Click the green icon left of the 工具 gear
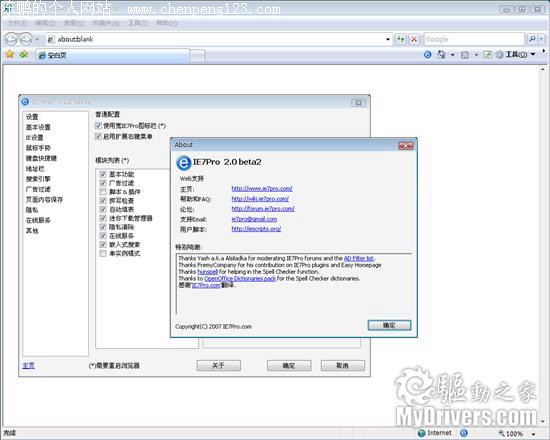The image size is (550, 440). (487, 54)
